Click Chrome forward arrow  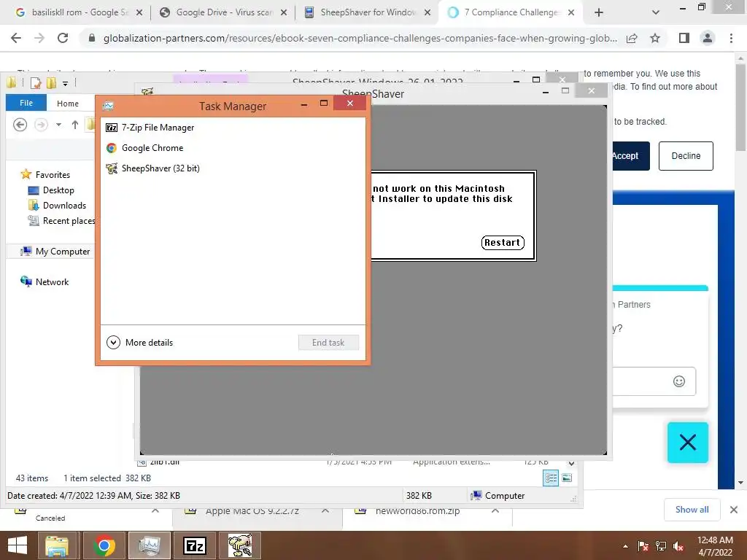point(39,38)
